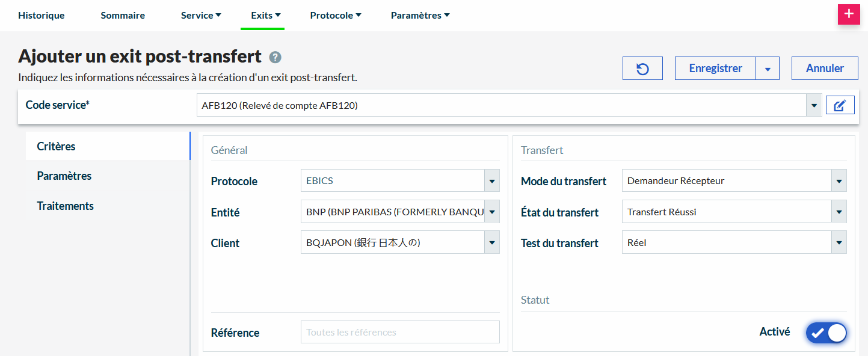Click the help question mark icon

pos(275,57)
